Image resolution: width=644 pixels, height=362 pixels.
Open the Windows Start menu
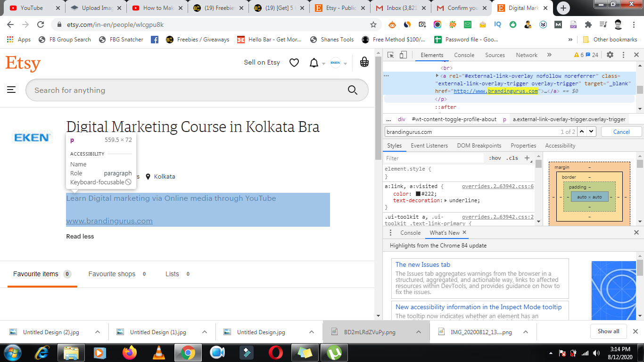[x=12, y=352]
